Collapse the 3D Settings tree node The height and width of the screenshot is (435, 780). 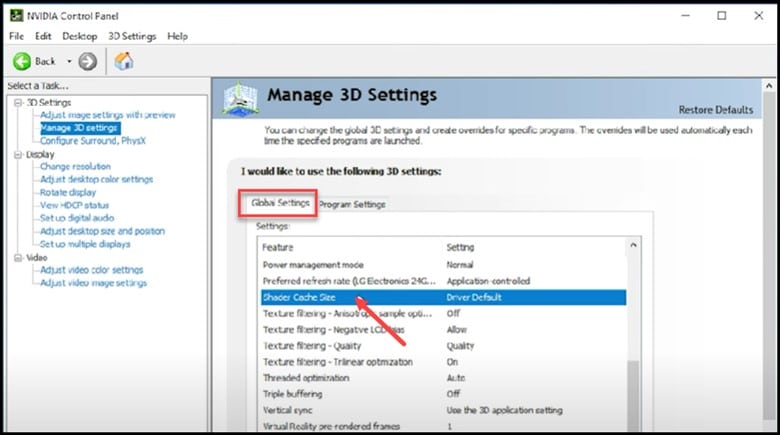19,103
